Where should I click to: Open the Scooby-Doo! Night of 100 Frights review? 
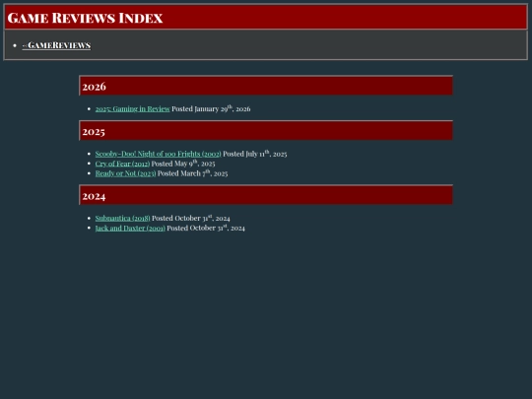158,154
